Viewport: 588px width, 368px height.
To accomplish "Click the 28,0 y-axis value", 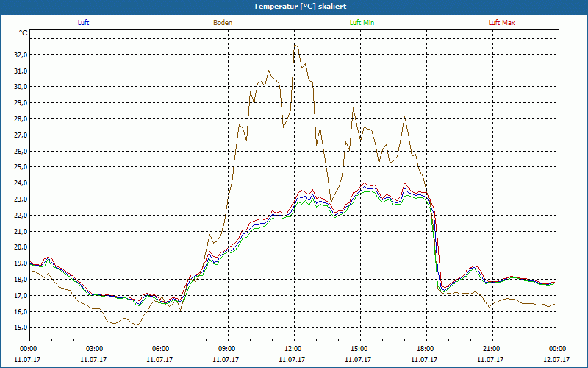I will [x=21, y=119].
